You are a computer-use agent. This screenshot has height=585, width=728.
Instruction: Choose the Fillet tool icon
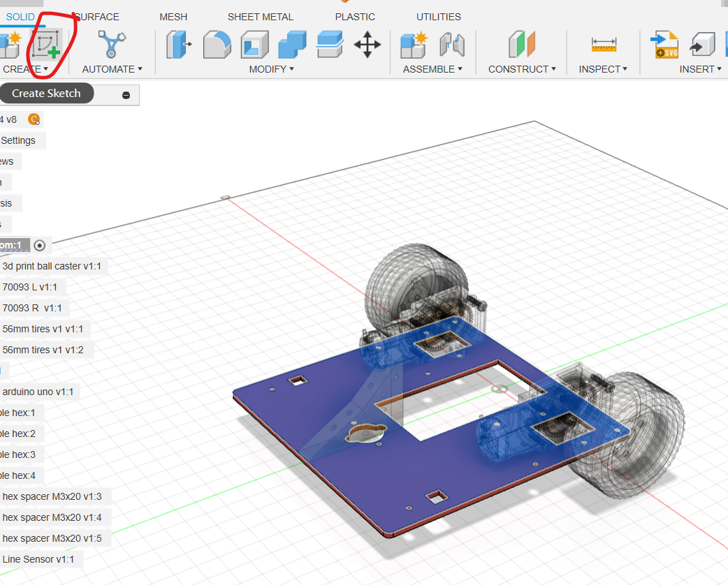click(x=217, y=45)
